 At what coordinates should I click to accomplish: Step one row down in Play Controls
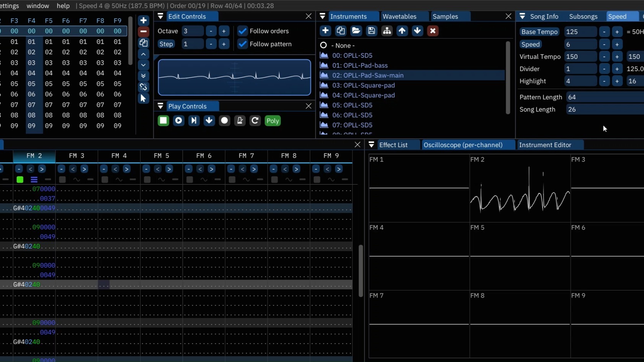tap(209, 121)
